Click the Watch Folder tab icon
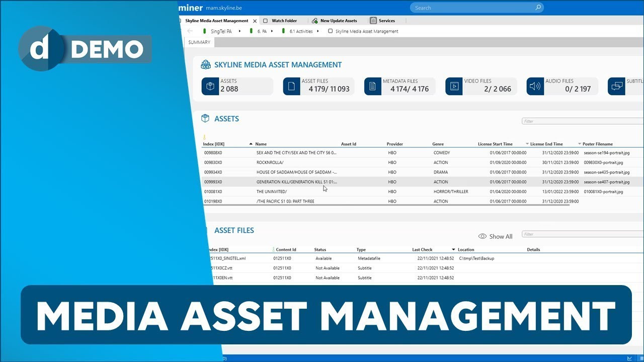Viewport: 644px width, 362px height. tap(265, 21)
